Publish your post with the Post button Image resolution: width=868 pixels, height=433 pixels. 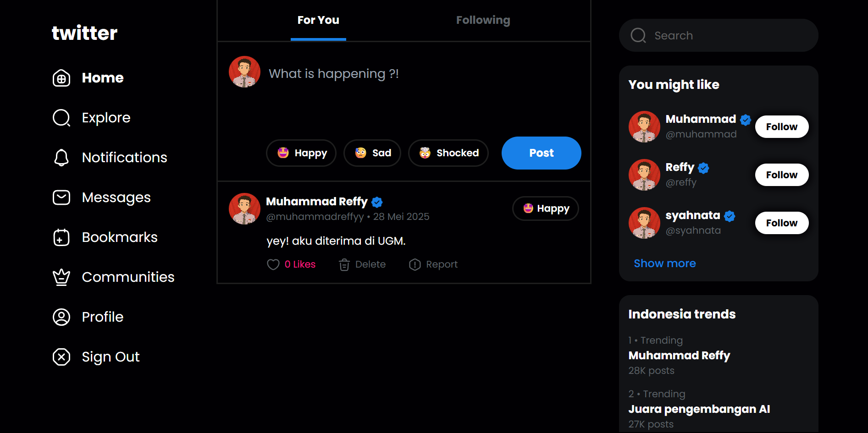(541, 153)
